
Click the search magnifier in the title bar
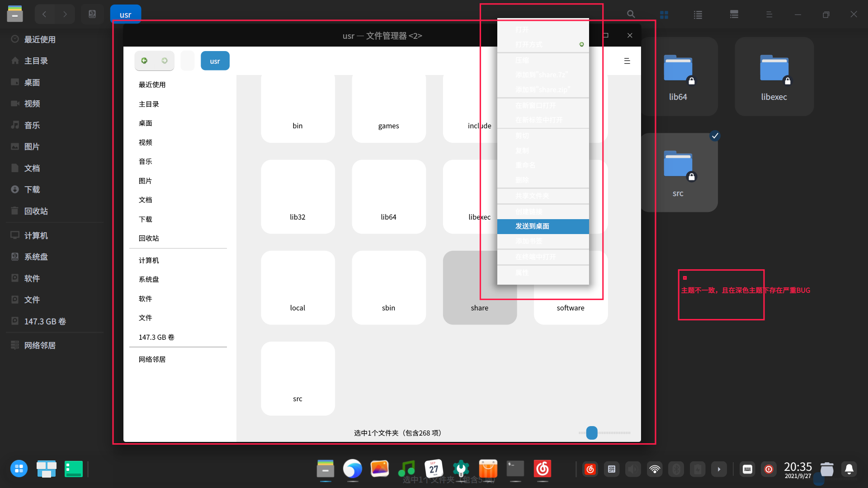pos(631,14)
